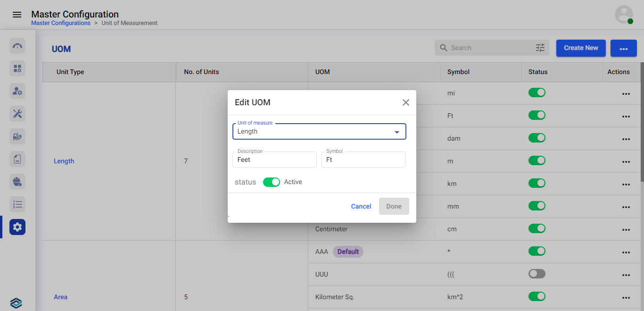This screenshot has width=644, height=311.
Task: Open actions menu for the mi row
Action: (626, 93)
